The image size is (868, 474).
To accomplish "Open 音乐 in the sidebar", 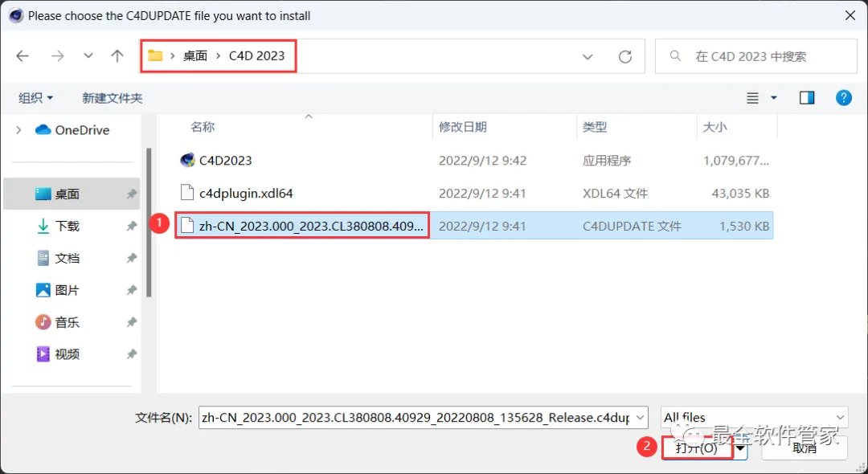I will [x=67, y=322].
